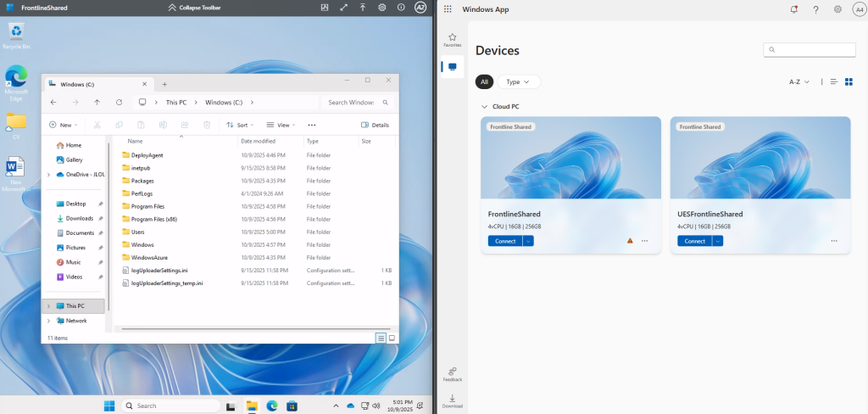Viewport: 868px width, 414px height.
Task: Connect to the UESFrontlineShared Cloud PC
Action: point(694,241)
